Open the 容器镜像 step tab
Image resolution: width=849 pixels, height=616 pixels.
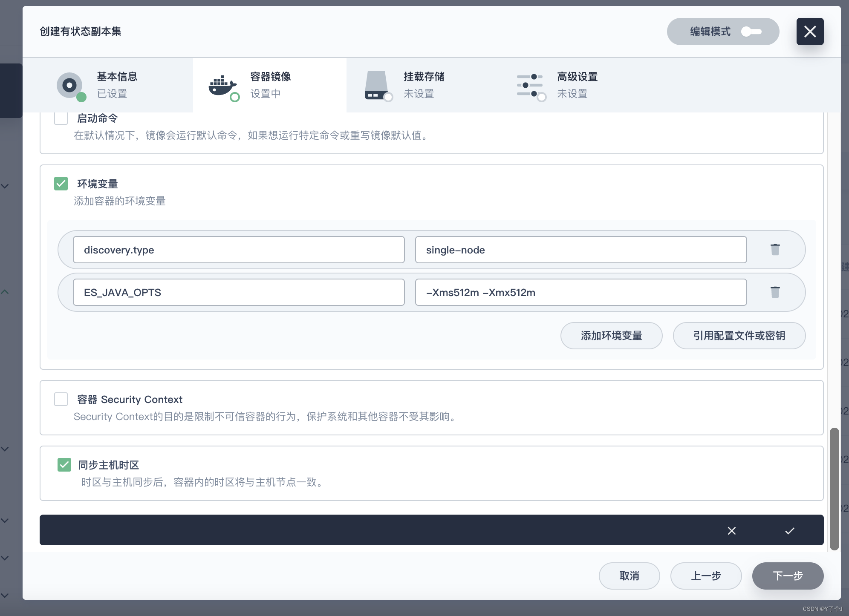tap(270, 85)
